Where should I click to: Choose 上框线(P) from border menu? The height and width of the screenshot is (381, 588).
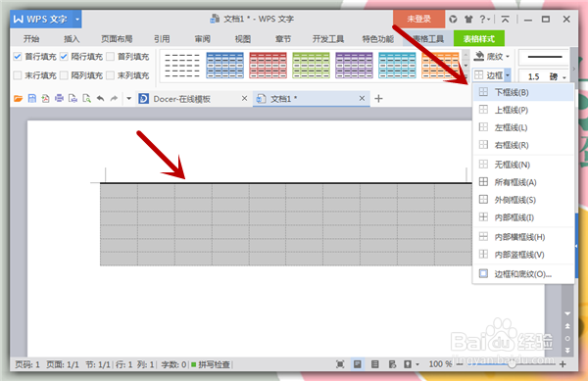click(x=523, y=110)
